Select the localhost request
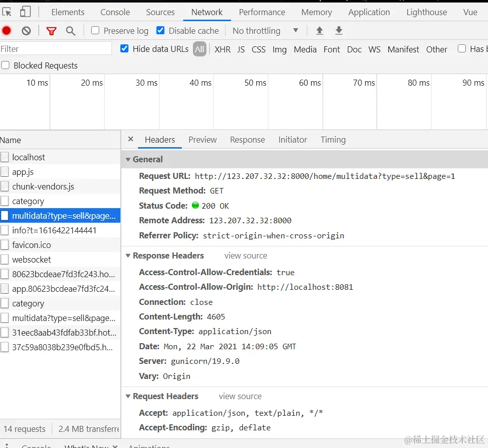The height and width of the screenshot is (448, 488). coord(60,157)
